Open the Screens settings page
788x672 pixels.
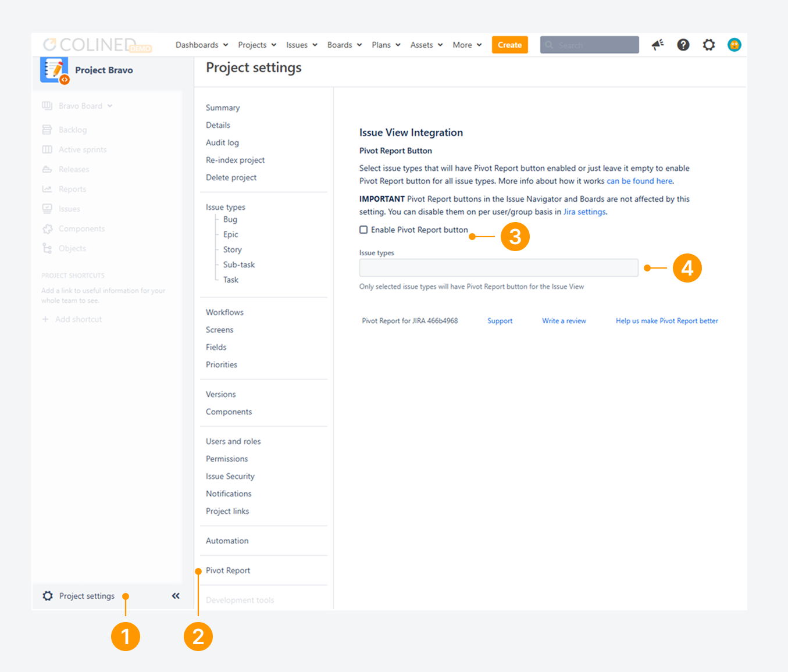pos(219,330)
